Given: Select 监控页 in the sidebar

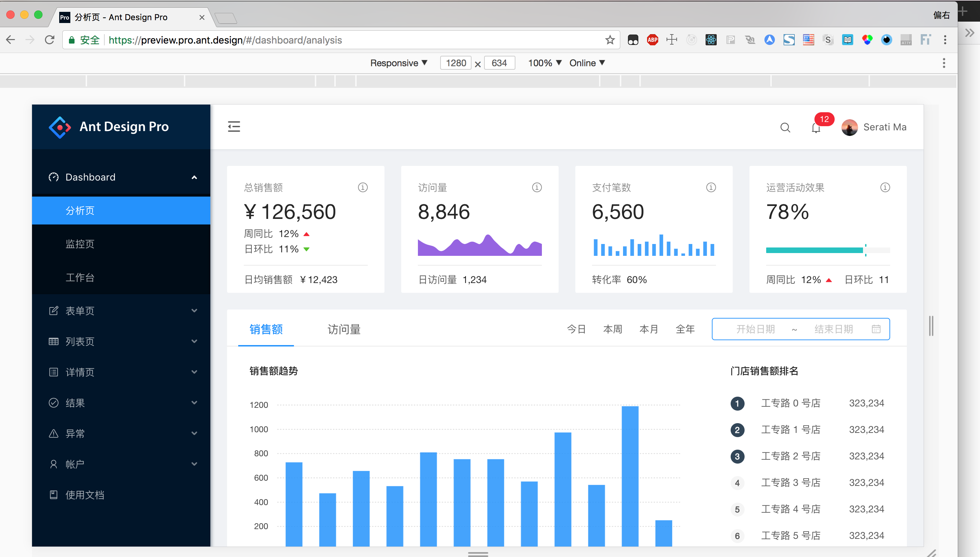Looking at the screenshot, I should [x=80, y=244].
